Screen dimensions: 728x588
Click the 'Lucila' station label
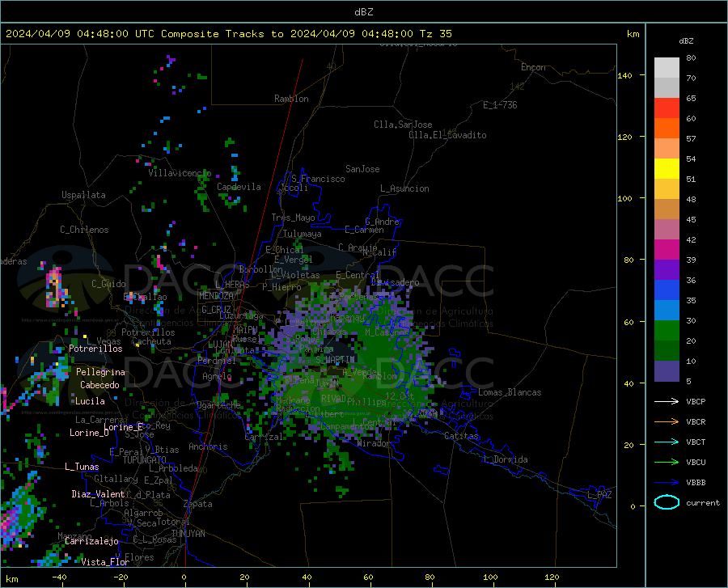(90, 401)
